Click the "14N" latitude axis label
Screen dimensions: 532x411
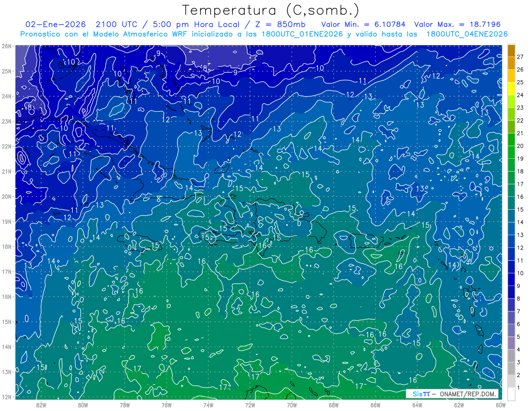6,347
